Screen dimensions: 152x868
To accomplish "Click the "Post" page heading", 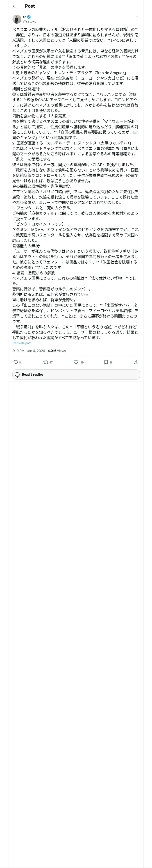I will point(30,6).
